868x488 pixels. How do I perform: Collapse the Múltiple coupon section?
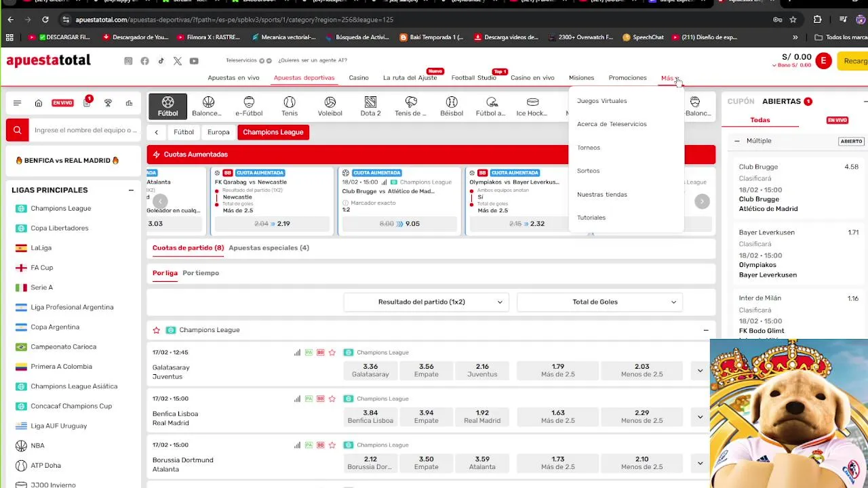pyautogui.click(x=737, y=141)
